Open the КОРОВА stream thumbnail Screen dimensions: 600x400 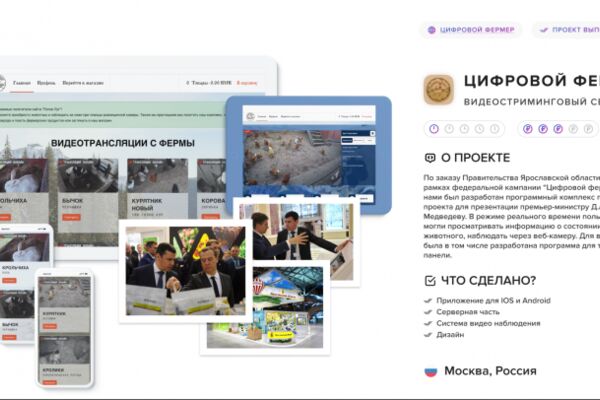coord(211,176)
